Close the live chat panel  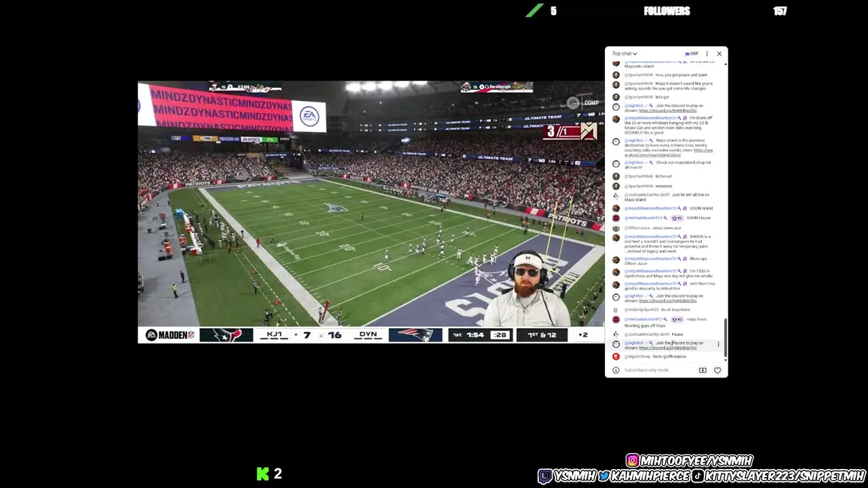click(x=719, y=54)
